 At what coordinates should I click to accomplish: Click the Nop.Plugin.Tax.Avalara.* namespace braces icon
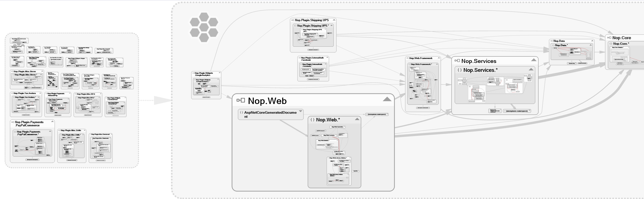[x=14, y=97]
